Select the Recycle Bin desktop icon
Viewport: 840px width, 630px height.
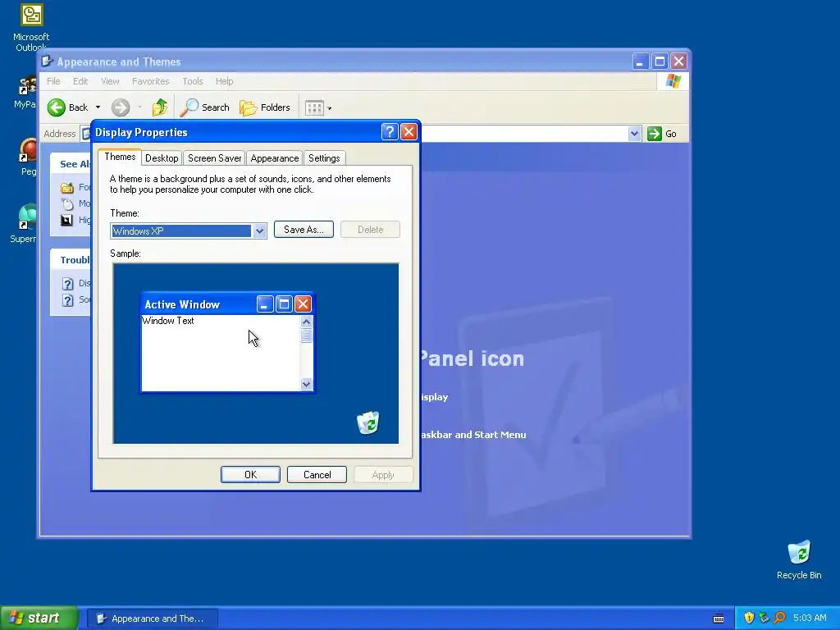tap(799, 560)
